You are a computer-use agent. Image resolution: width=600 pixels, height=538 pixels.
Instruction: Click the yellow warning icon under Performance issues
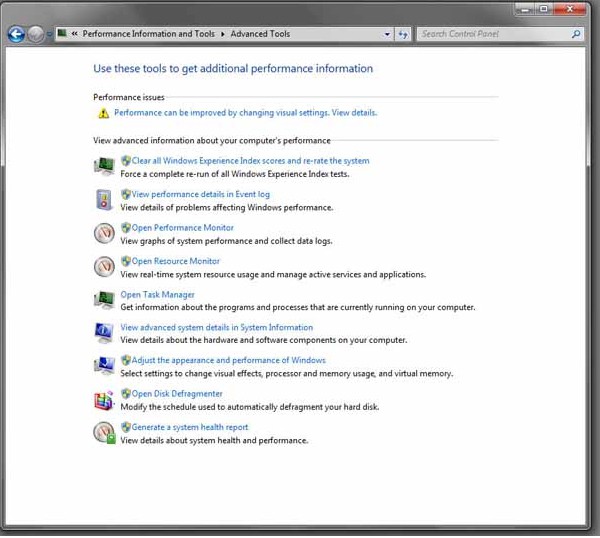pyautogui.click(x=103, y=114)
